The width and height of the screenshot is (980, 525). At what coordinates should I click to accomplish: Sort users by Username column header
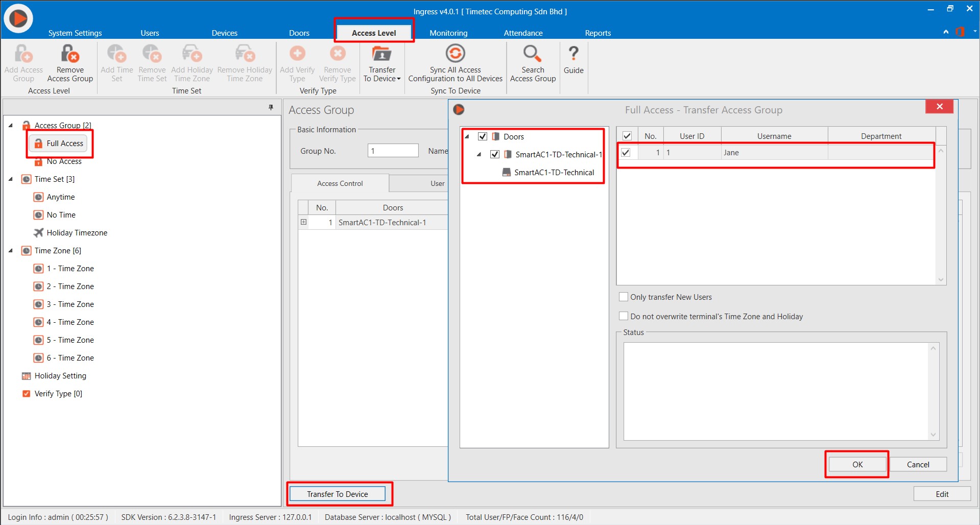point(774,136)
